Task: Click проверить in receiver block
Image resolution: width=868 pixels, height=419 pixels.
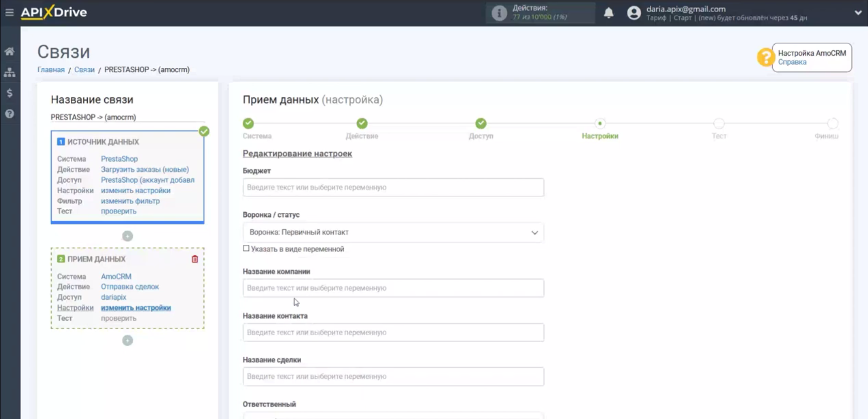Action: coord(118,318)
